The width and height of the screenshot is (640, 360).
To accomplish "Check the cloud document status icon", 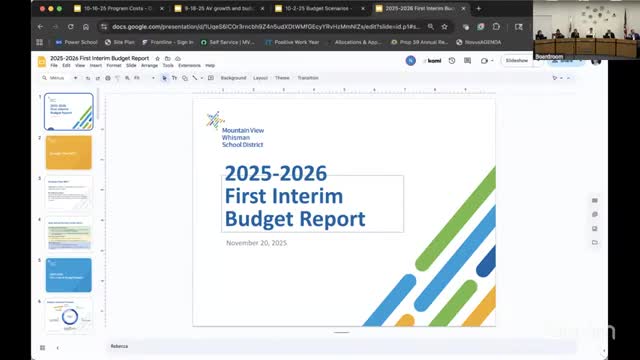I will click(x=178, y=59).
